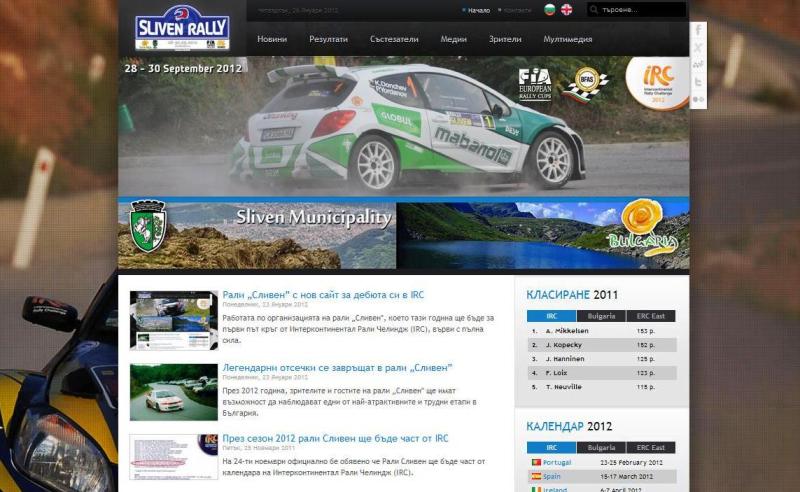The image size is (800, 492).
Task: Click the search magnifier icon
Action: click(x=594, y=10)
